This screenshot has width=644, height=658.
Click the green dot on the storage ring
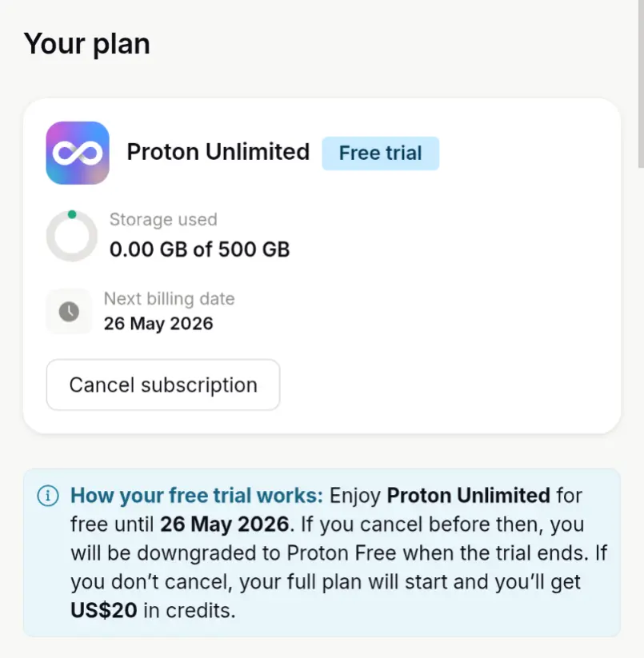pos(72,214)
